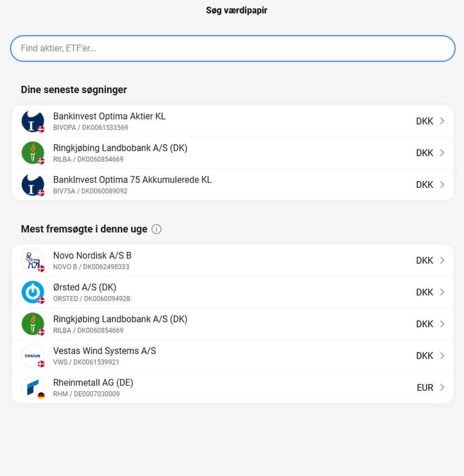Click ticker text 'RHM / DE0007030009'
The image size is (464, 476).
tap(86, 394)
